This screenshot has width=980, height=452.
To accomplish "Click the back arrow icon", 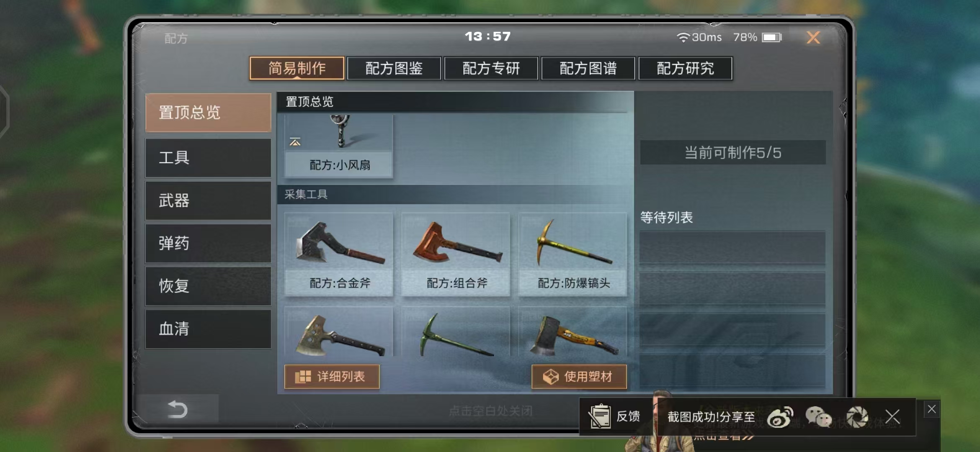I will pyautogui.click(x=177, y=409).
